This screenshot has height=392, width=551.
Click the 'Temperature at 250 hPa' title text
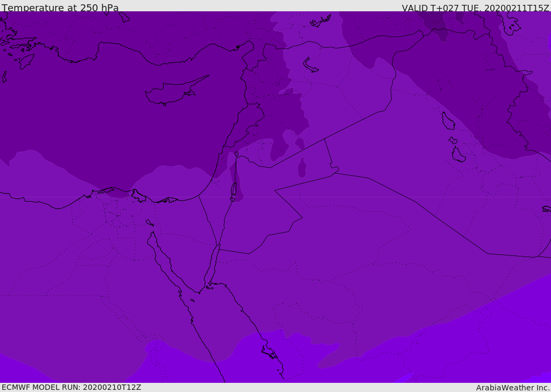(x=60, y=8)
